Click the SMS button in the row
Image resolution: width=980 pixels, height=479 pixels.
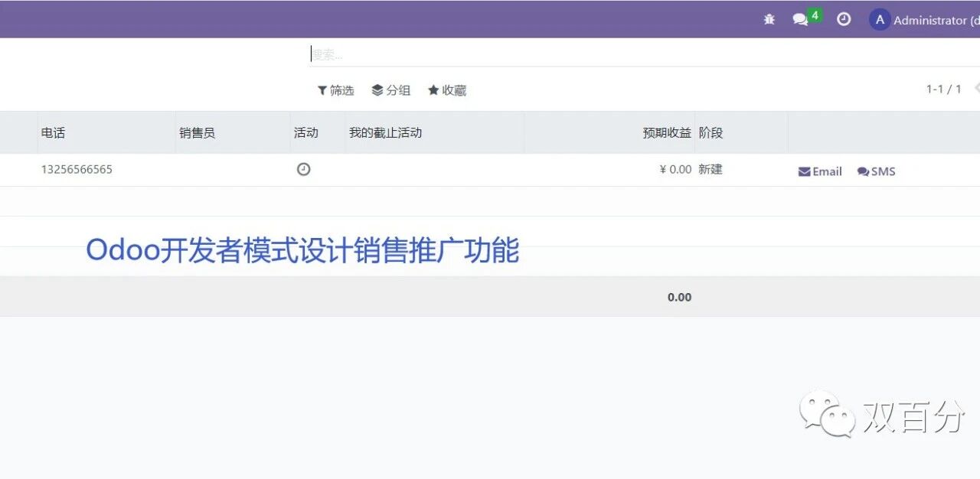click(x=876, y=171)
